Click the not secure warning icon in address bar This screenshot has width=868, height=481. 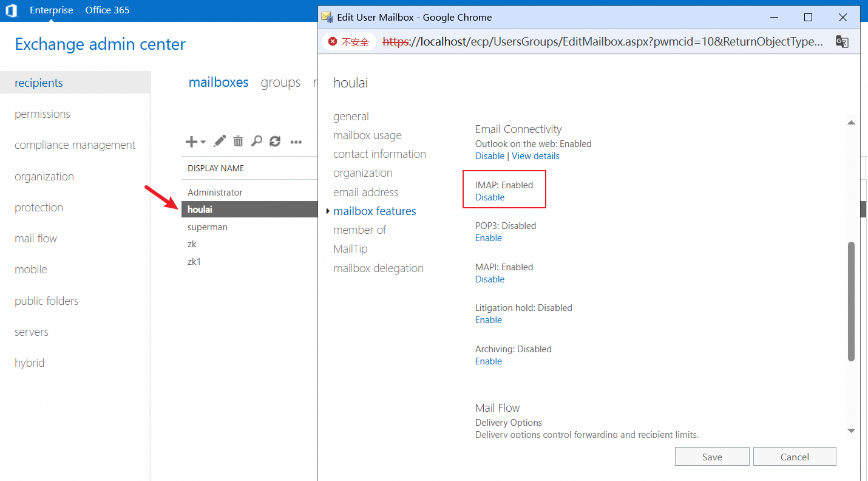pyautogui.click(x=333, y=42)
